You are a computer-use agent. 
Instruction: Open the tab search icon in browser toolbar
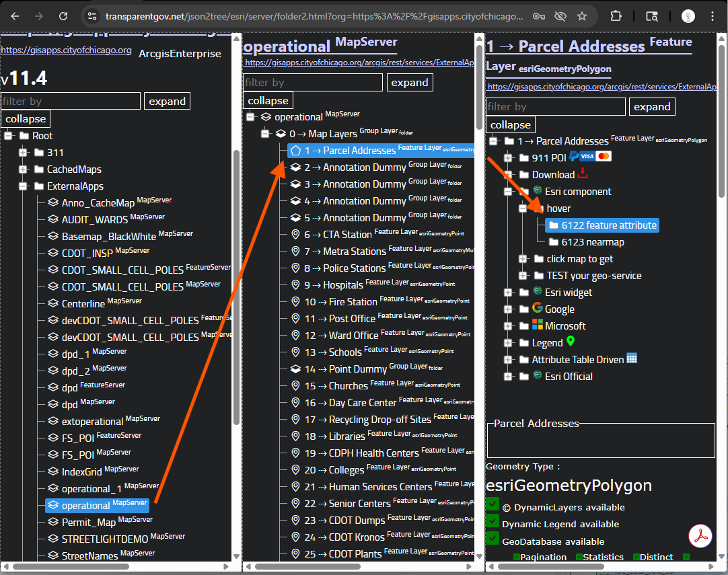tap(652, 16)
